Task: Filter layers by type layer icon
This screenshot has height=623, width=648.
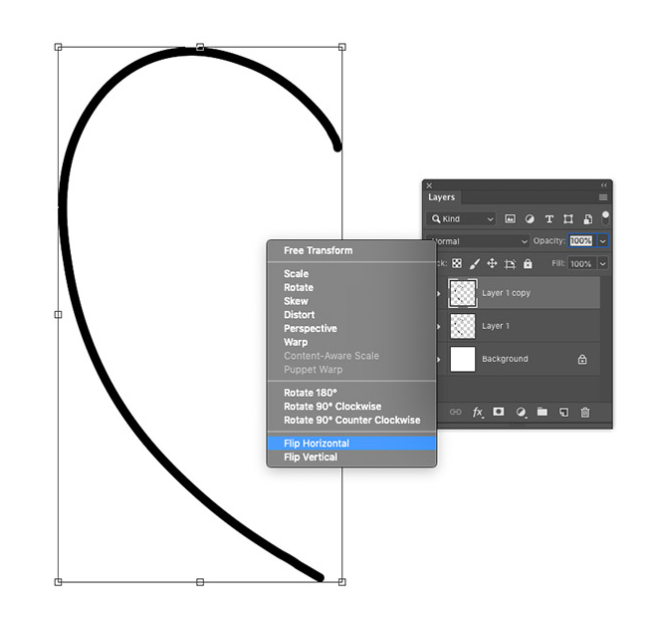Action: point(549,219)
